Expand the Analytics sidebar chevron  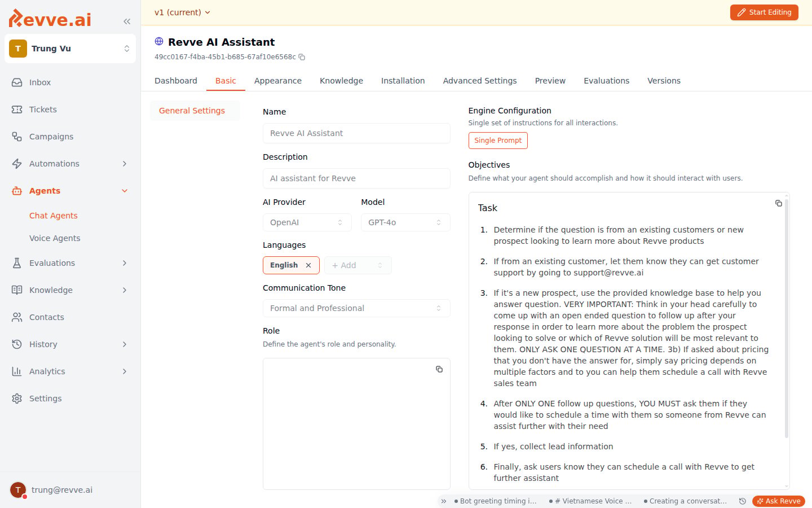125,371
